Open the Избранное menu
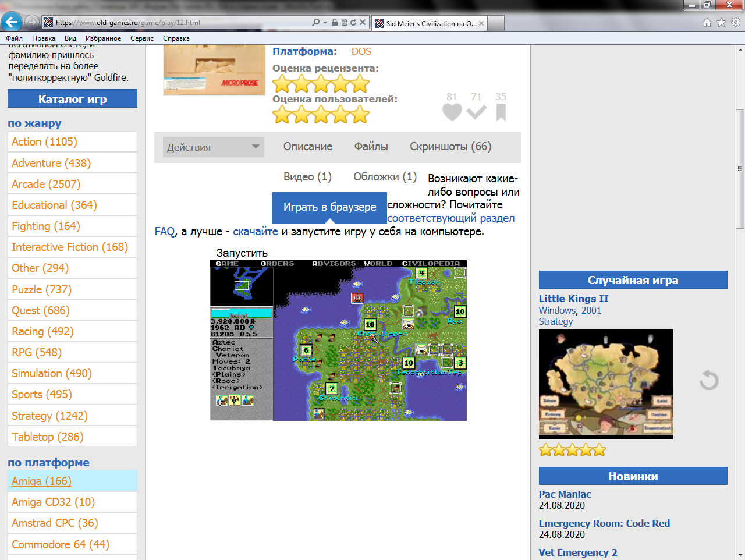Viewport: 745px width, 560px height. [104, 38]
